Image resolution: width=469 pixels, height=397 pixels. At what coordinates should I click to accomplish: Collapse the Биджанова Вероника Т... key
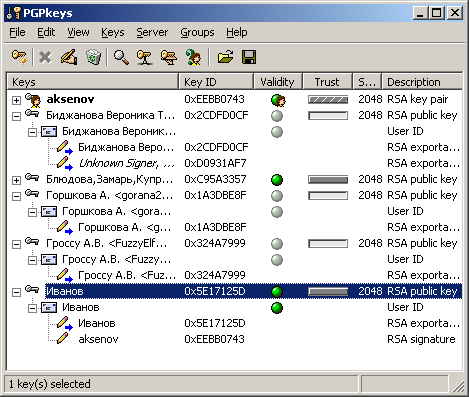click(x=16, y=116)
